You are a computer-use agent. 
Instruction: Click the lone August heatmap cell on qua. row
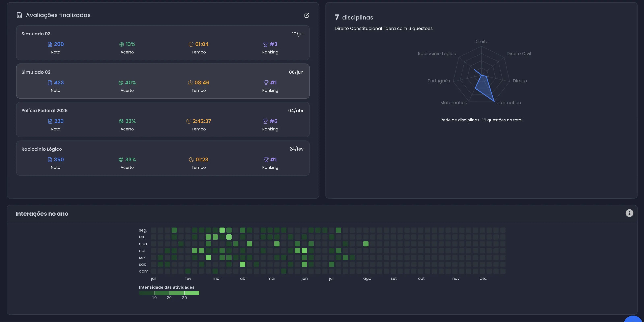click(366, 244)
